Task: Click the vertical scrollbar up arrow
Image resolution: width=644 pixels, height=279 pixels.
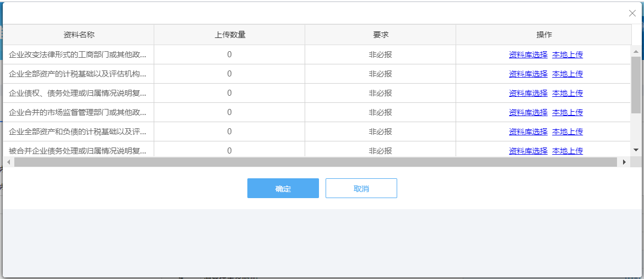Action: point(636,51)
